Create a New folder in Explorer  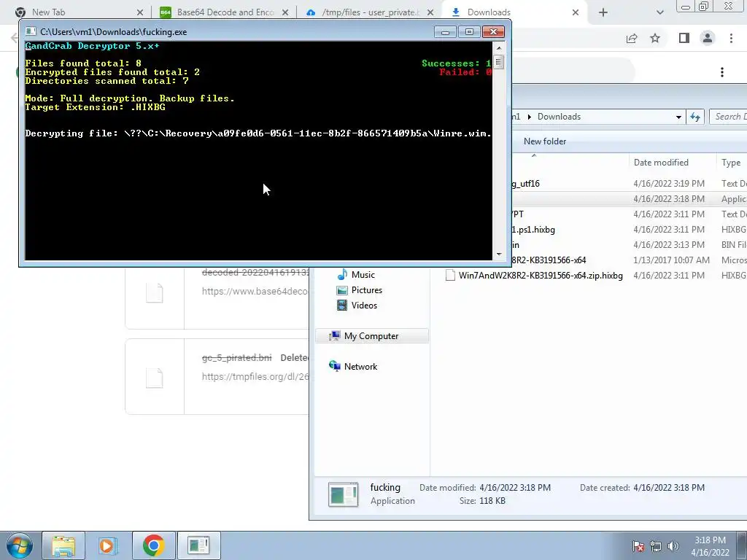(x=544, y=141)
